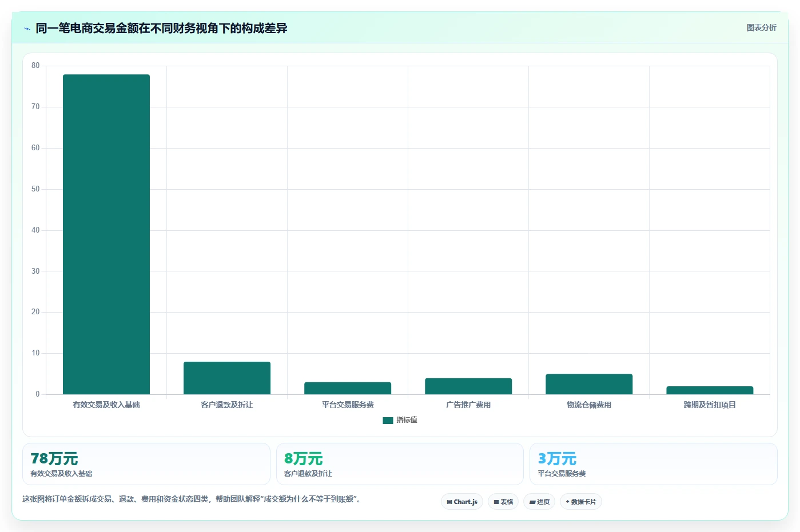Click the x-axis label 有效交易及收入基础
Image resolution: width=800 pixels, height=532 pixels.
pyautogui.click(x=106, y=405)
